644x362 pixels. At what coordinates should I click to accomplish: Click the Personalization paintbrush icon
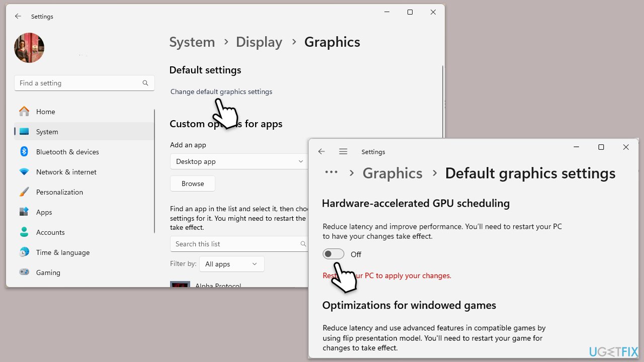[24, 192]
